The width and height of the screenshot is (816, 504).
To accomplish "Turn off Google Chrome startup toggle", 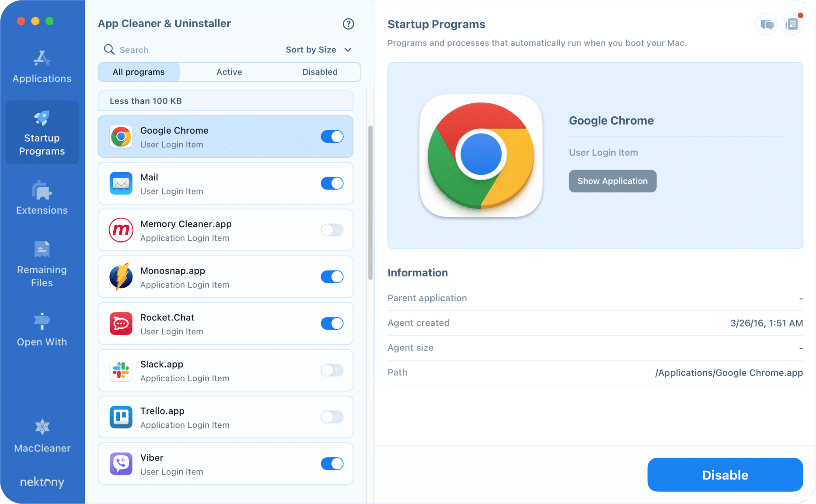I will tap(332, 136).
